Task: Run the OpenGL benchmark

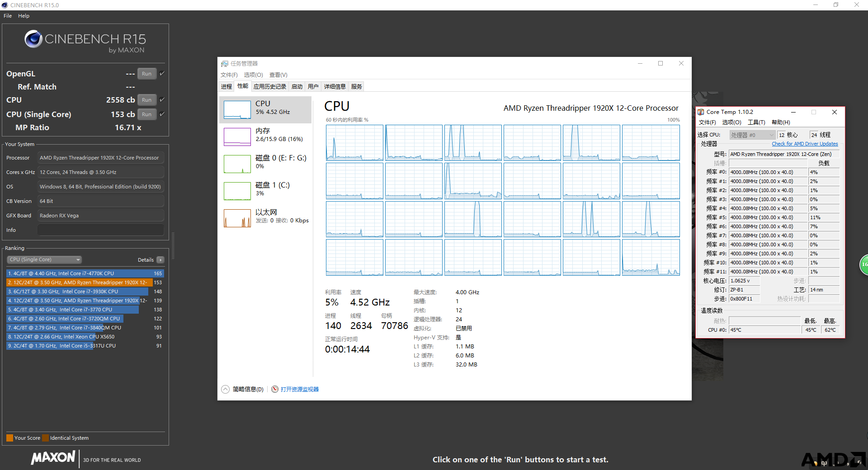Action: (x=146, y=74)
